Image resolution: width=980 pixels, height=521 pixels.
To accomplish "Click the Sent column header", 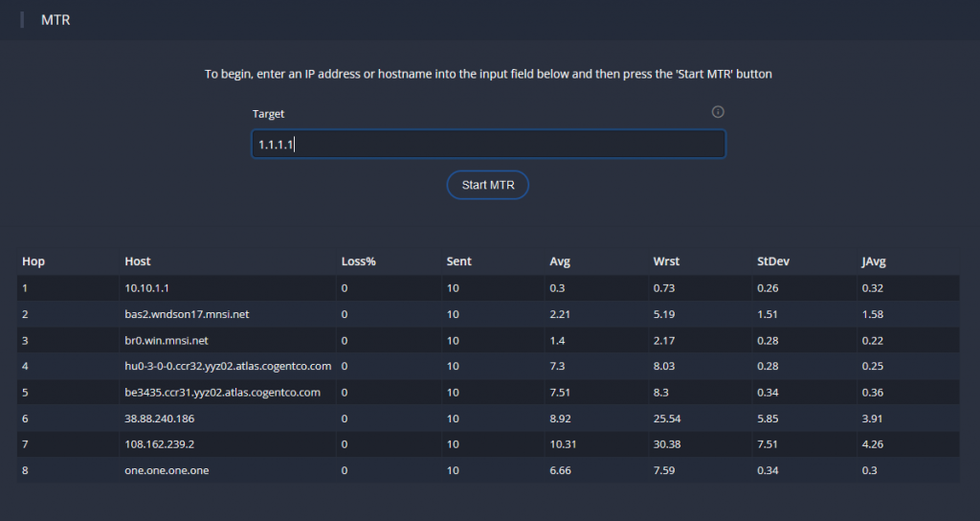I will click(x=458, y=261).
